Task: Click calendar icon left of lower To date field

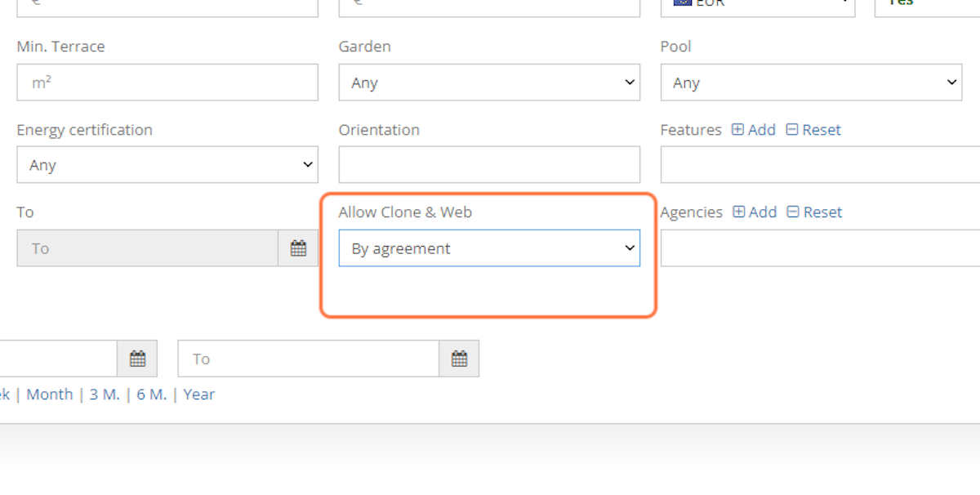Action: point(137,359)
